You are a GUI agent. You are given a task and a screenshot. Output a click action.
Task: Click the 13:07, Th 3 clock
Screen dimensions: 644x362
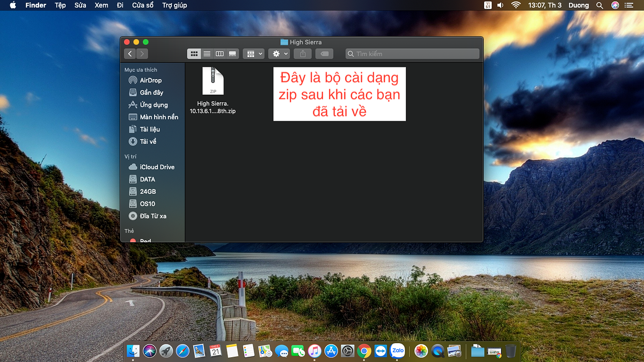coord(545,5)
